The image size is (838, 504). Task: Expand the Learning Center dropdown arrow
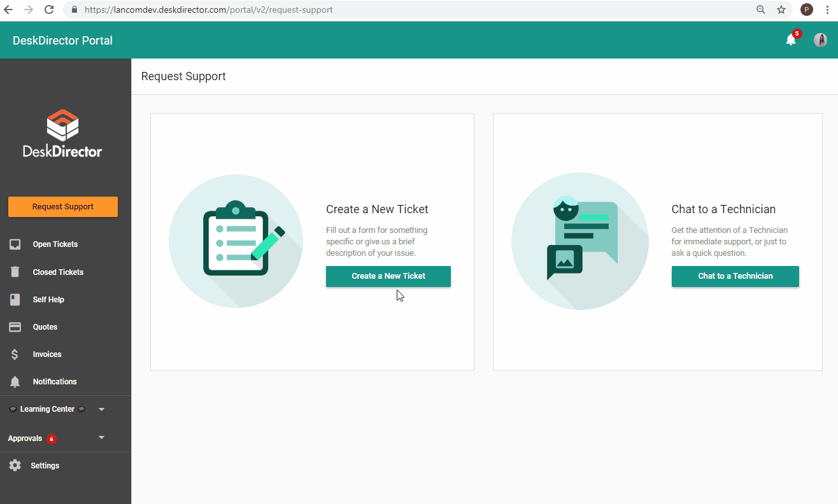pyautogui.click(x=102, y=409)
